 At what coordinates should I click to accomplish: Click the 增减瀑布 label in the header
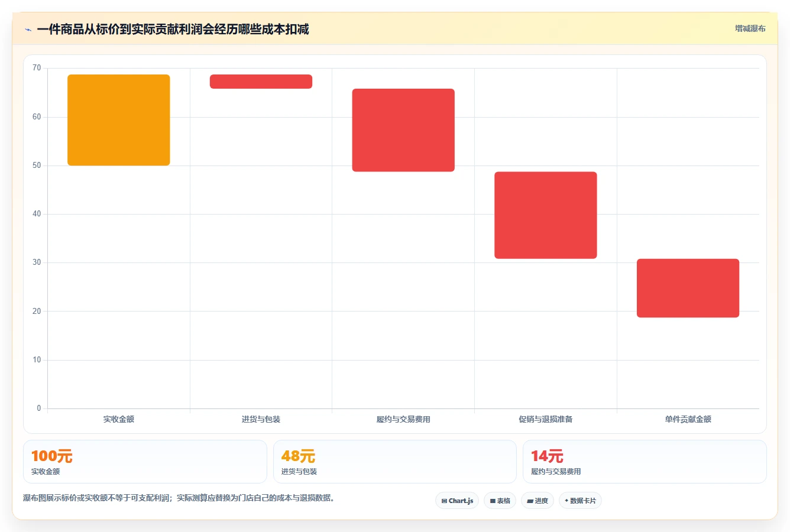pyautogui.click(x=750, y=28)
